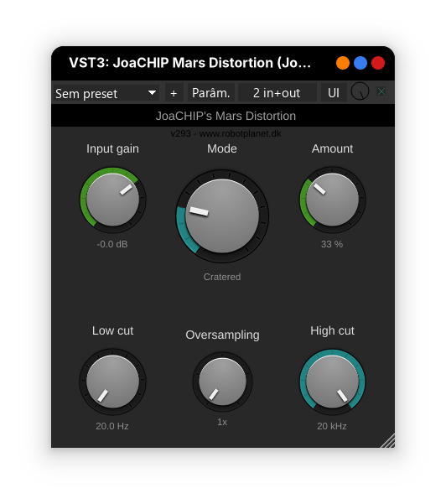
Task: Click the Oversampling label
Action: 222,335
